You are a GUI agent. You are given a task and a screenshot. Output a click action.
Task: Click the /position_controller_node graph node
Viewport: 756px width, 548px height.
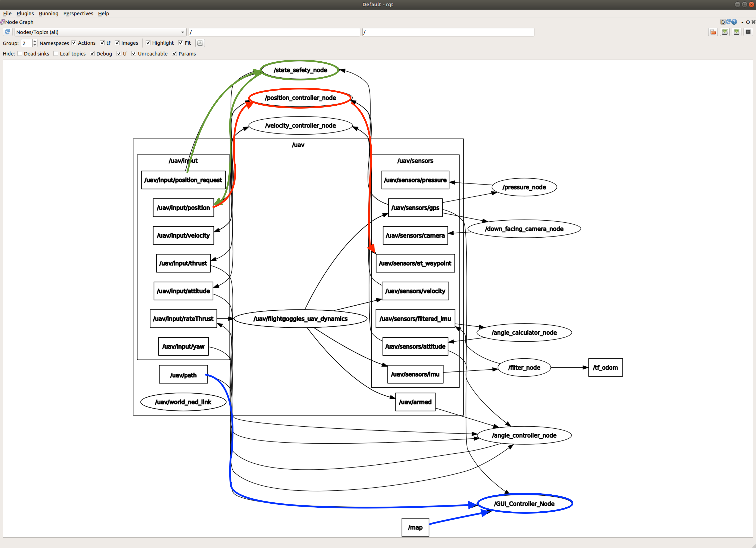tap(300, 98)
